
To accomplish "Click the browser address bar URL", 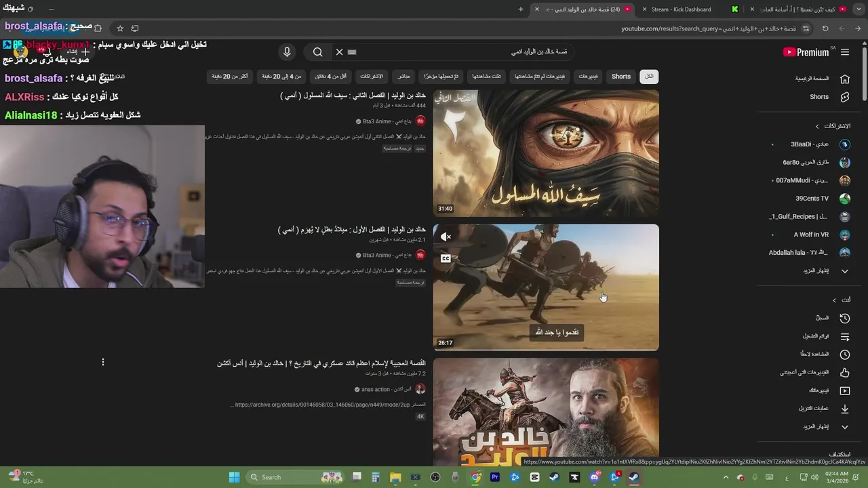I will (x=709, y=28).
